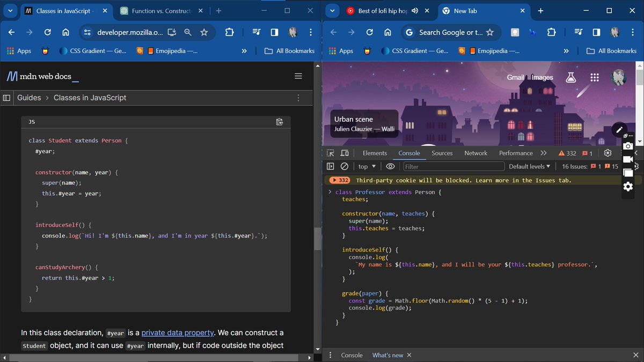Clear the console with the ban icon
This screenshot has width=644, height=362.
[x=345, y=166]
